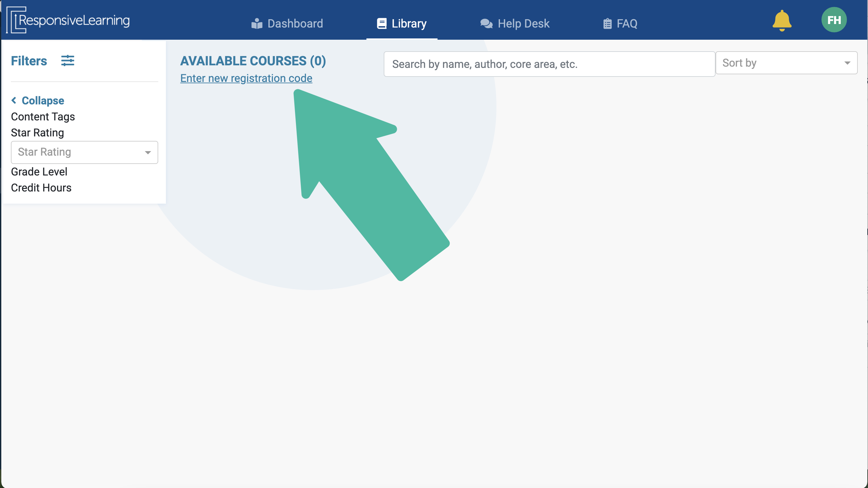Open notifications via the yellow bell
This screenshot has height=488, width=868.
coord(782,20)
